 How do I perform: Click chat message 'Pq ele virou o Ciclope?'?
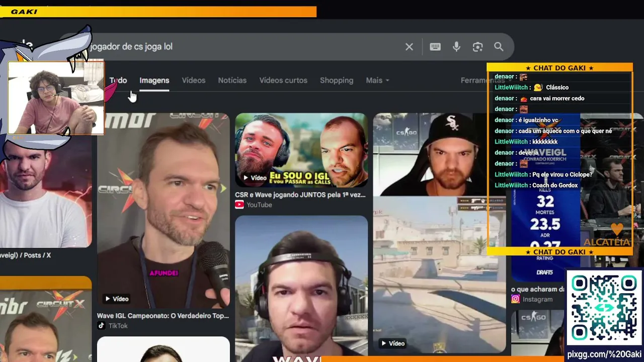pyautogui.click(x=562, y=174)
